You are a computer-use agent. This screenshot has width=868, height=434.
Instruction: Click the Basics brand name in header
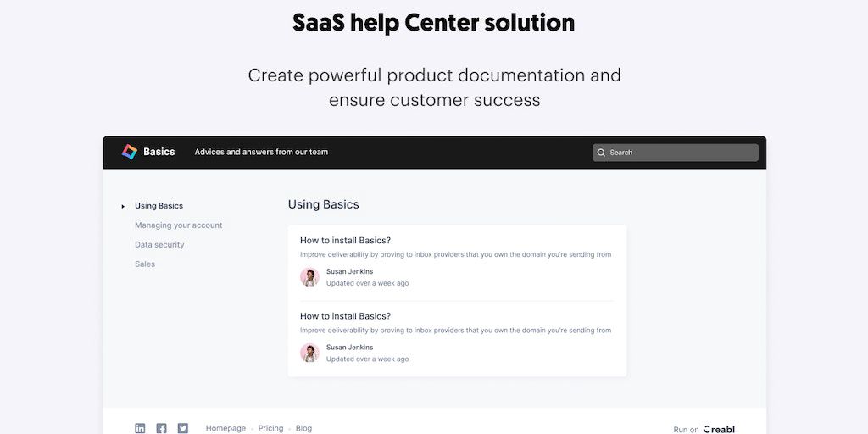point(159,152)
